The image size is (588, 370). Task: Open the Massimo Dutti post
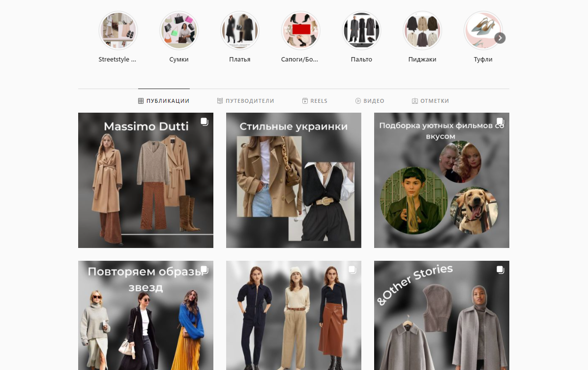click(x=146, y=180)
